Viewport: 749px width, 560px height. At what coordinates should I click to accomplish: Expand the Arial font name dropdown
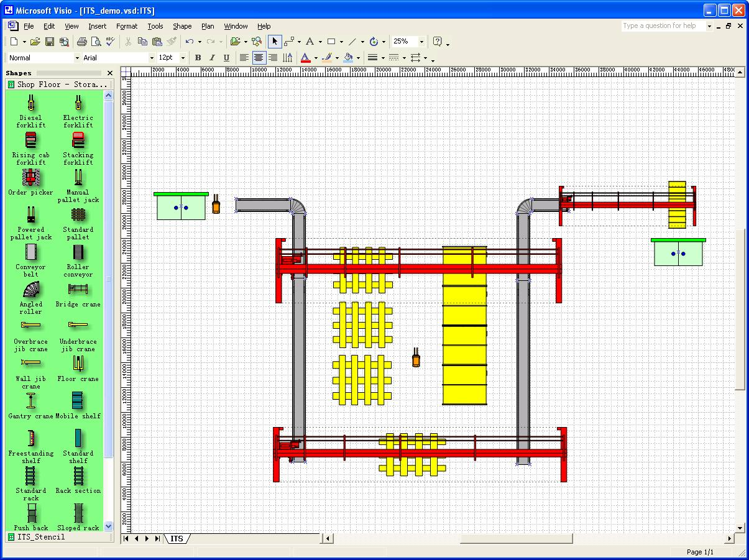pyautogui.click(x=152, y=58)
